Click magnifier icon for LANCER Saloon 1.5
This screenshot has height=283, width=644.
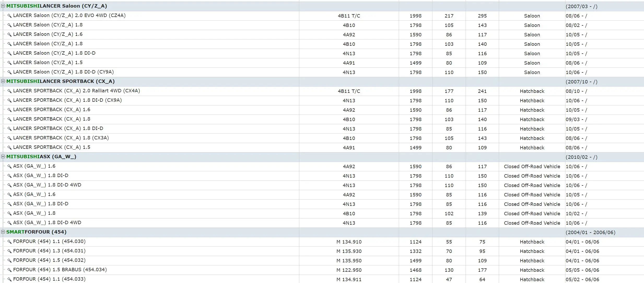(x=9, y=63)
